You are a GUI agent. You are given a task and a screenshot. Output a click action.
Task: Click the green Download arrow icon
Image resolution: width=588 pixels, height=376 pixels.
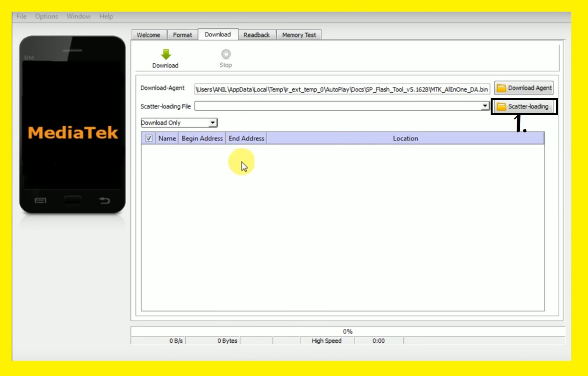(166, 54)
